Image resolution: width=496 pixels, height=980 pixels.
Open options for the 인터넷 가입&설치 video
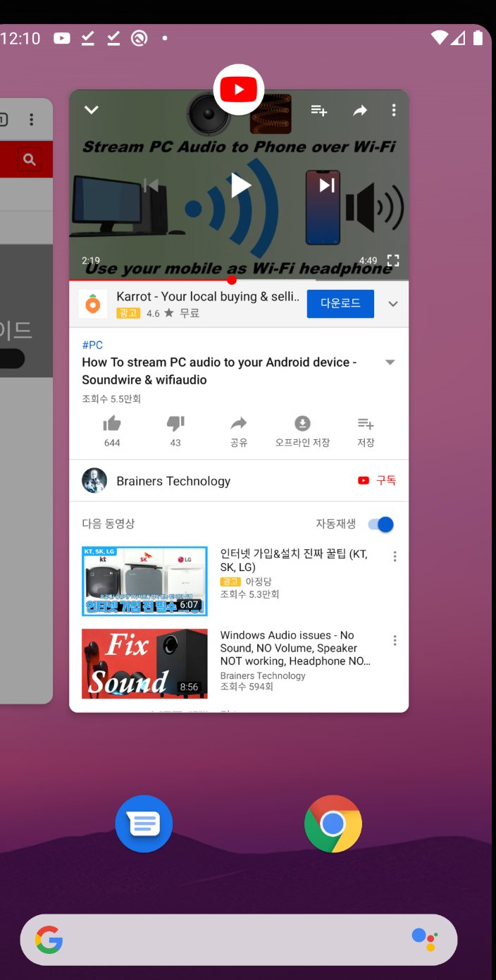(395, 556)
